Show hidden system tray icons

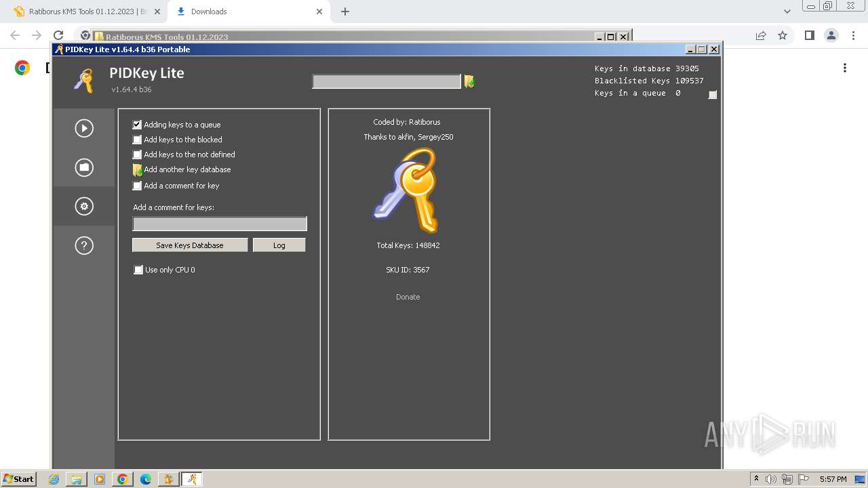pyautogui.click(x=757, y=479)
